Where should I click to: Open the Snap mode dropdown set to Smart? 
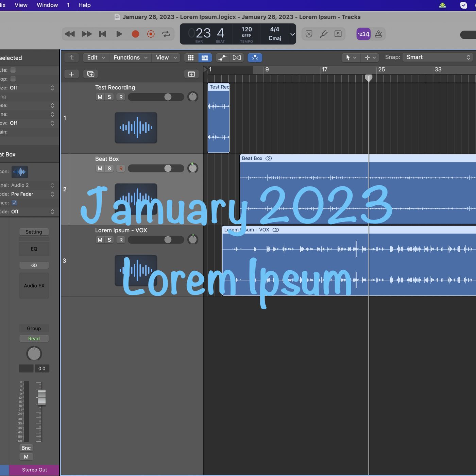(437, 57)
